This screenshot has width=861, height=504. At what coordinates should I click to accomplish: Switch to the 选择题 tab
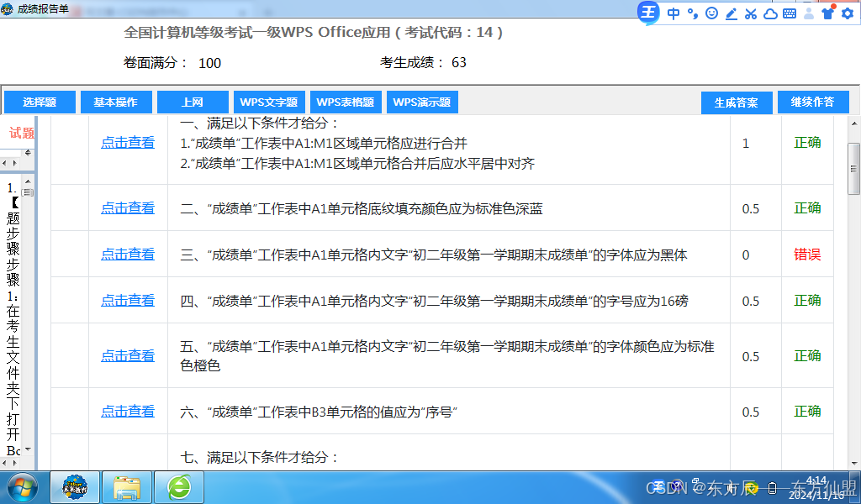point(40,102)
